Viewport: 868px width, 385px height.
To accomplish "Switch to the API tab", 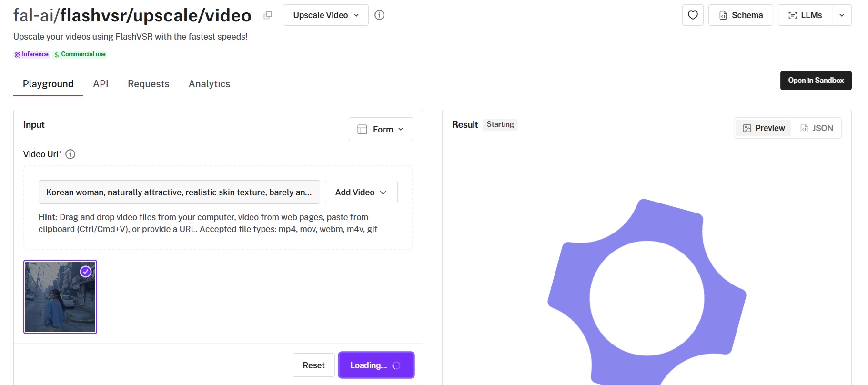I will tap(101, 84).
